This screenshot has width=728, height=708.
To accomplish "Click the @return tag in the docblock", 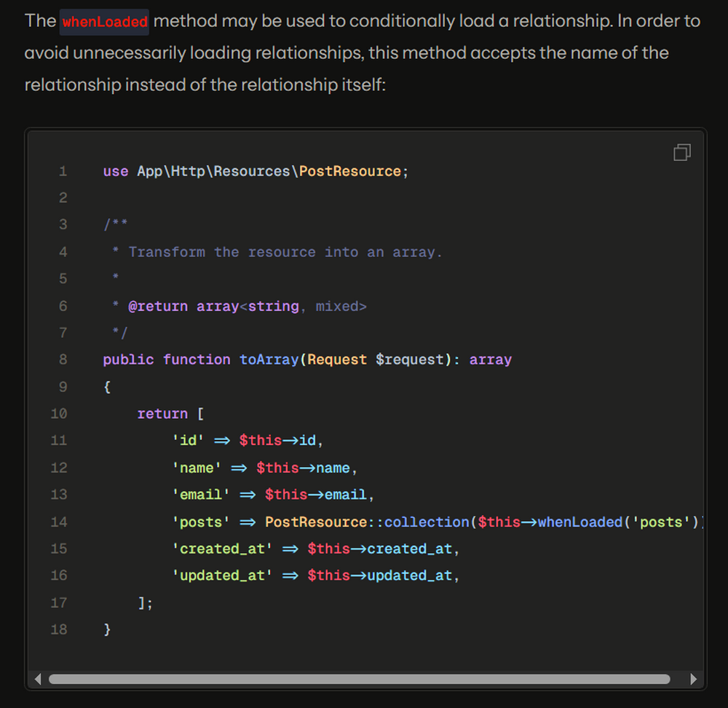I will [x=158, y=306].
